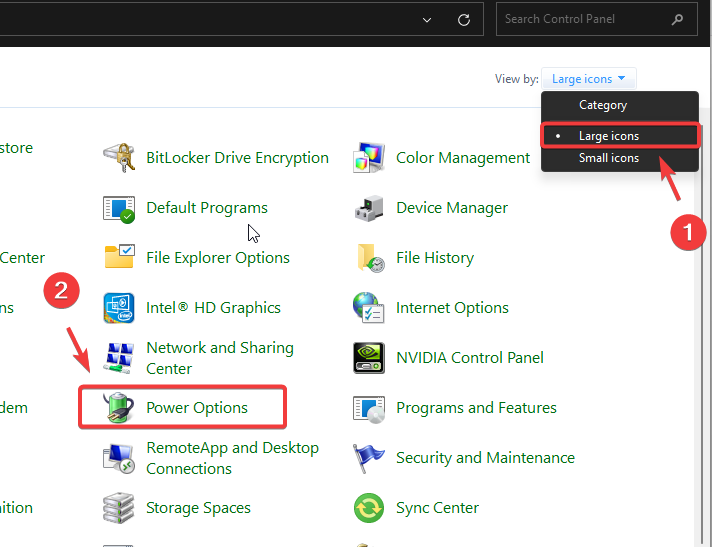Click the Device Manager icon
The height and width of the screenshot is (547, 712).
coord(369,208)
